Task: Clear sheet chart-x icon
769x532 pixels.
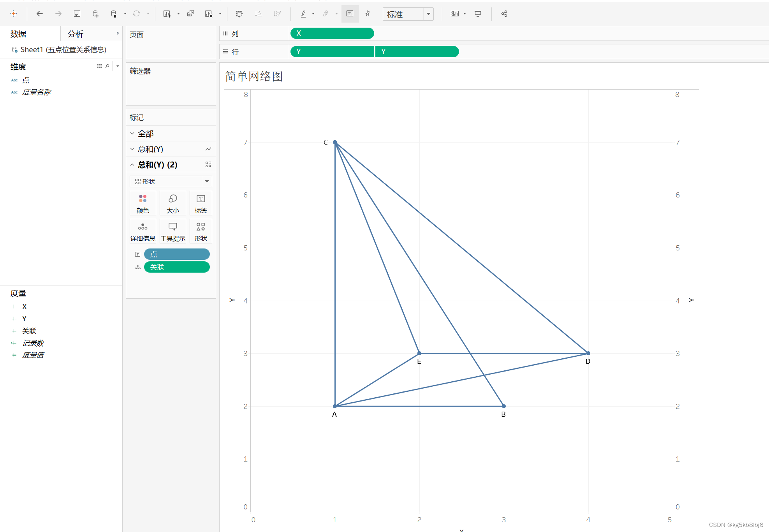Action: [209, 14]
